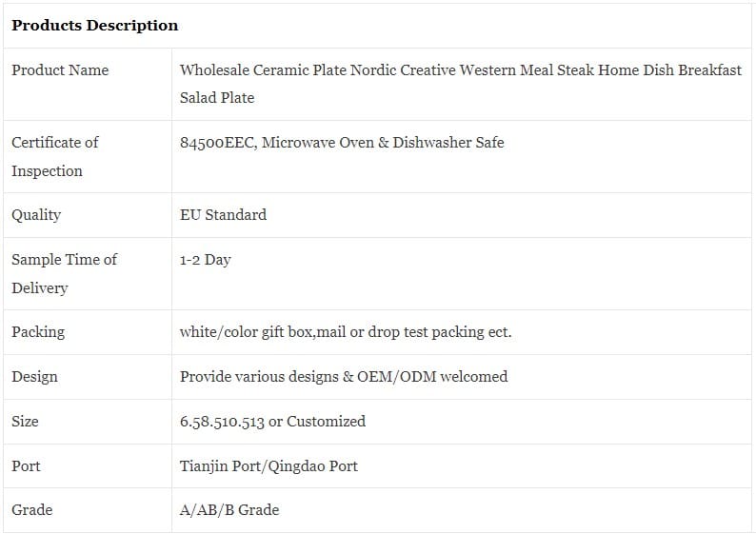
Task: Click the white/color gift box packing text
Action: (345, 332)
